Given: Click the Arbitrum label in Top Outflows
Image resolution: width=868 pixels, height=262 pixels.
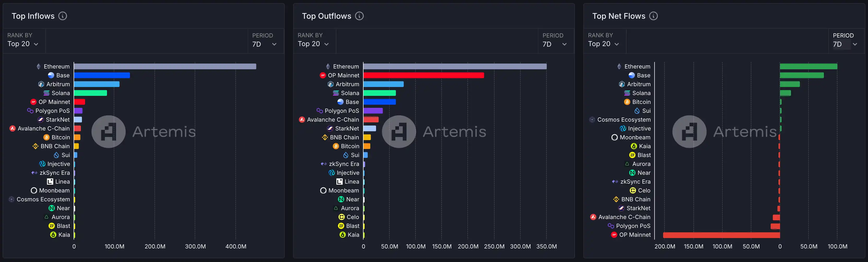Looking at the screenshot, I should coord(347,84).
